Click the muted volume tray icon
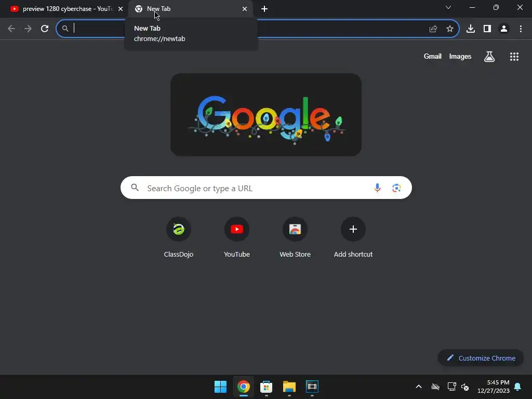This screenshot has height=399, width=532. [465, 387]
